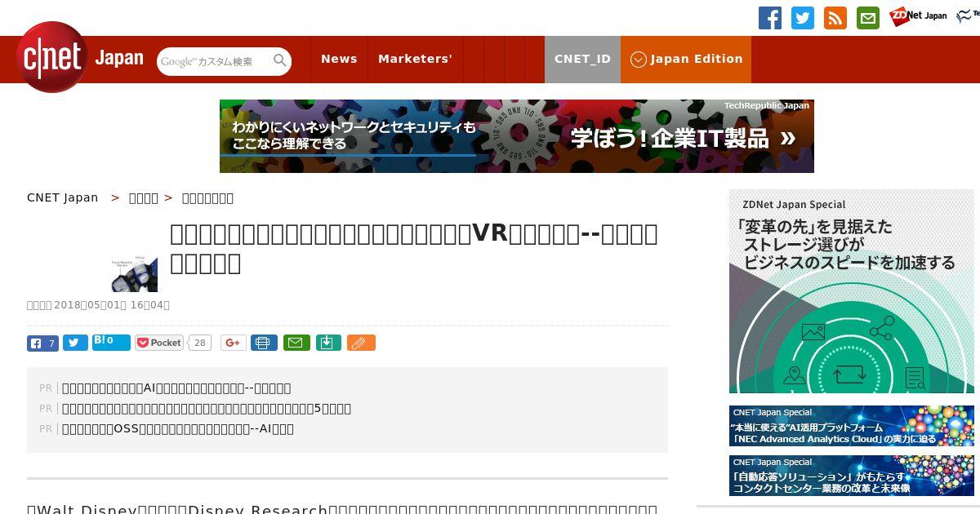This screenshot has height=514, width=980.
Task: Open the News menu
Action: [x=339, y=59]
